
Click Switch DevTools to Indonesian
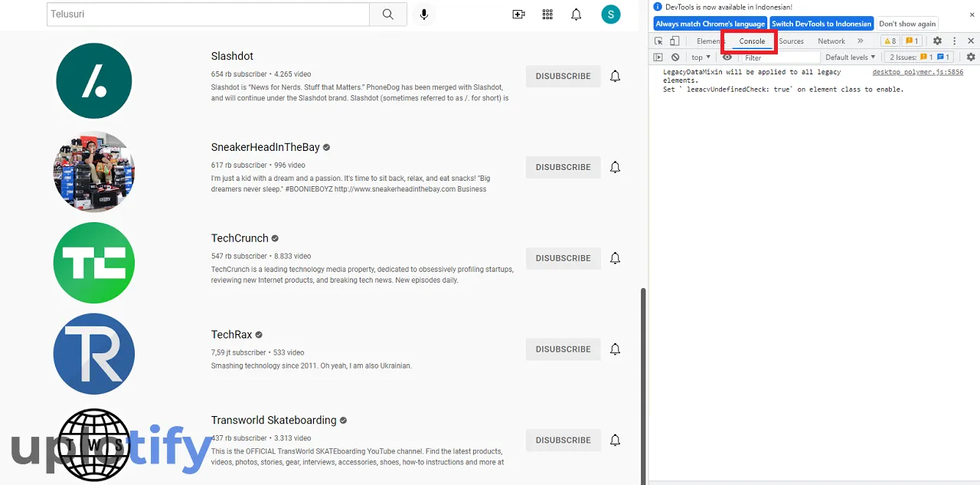coord(822,24)
